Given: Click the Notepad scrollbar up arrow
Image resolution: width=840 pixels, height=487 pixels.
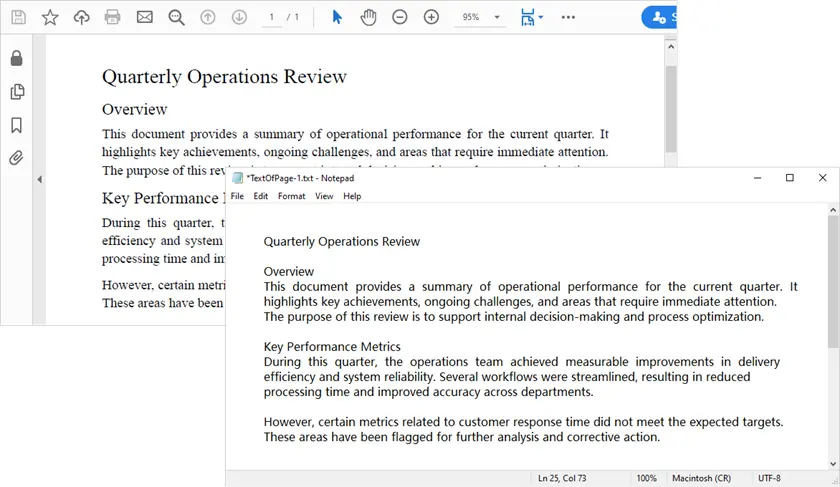Looking at the screenshot, I should click(833, 210).
